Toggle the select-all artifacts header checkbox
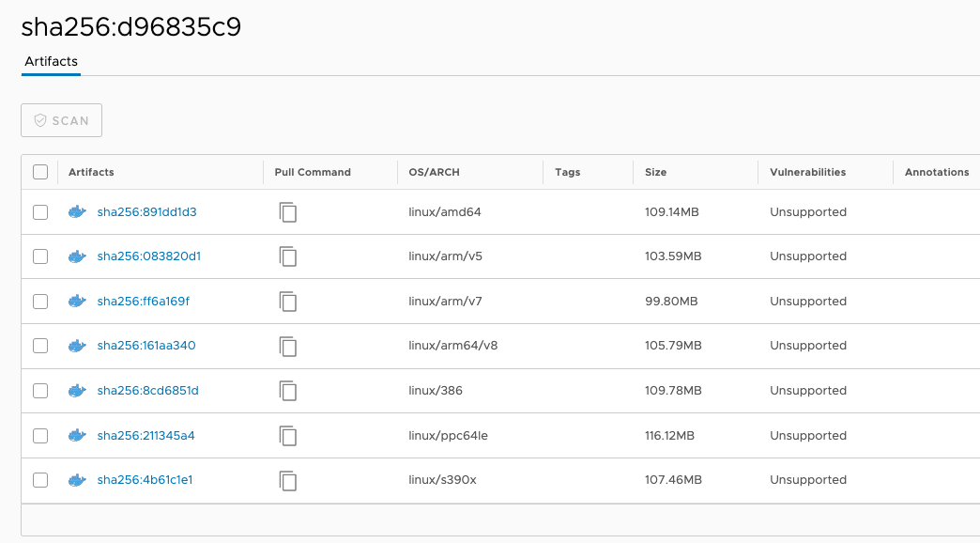 (x=40, y=172)
